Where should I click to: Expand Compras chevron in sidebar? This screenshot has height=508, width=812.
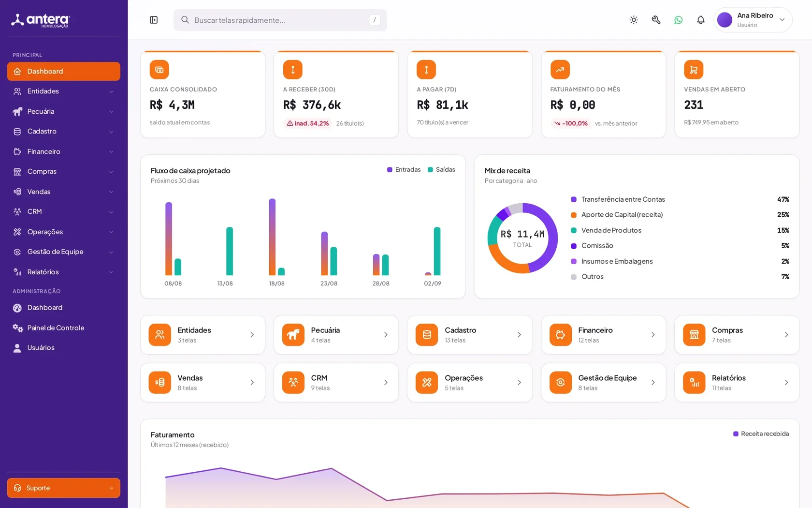111,172
